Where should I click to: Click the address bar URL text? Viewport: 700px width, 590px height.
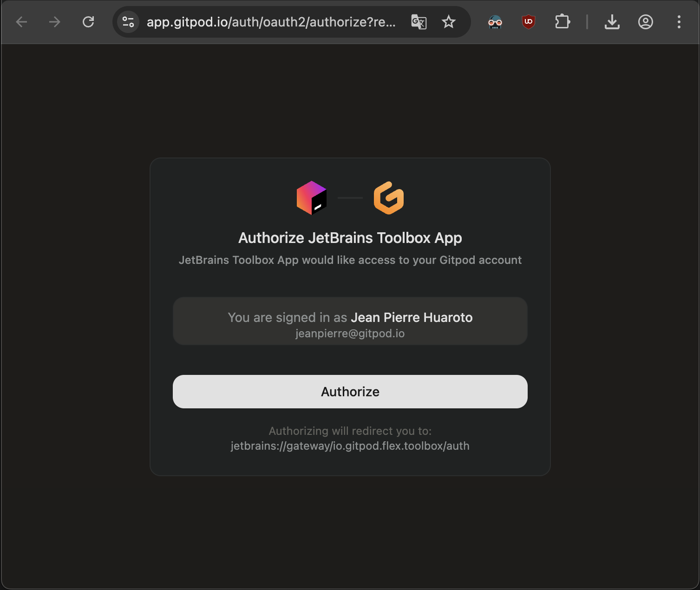click(271, 22)
